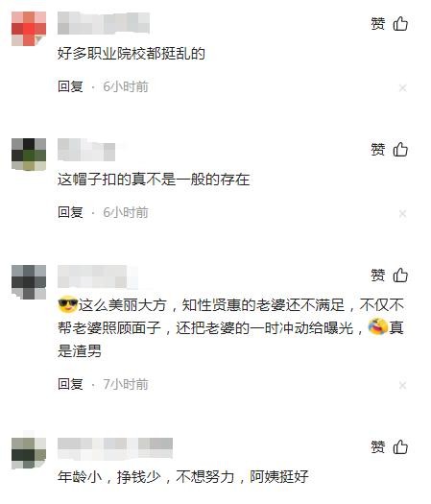Click thumbs-up on 这帽子扣的 comment

(400, 149)
